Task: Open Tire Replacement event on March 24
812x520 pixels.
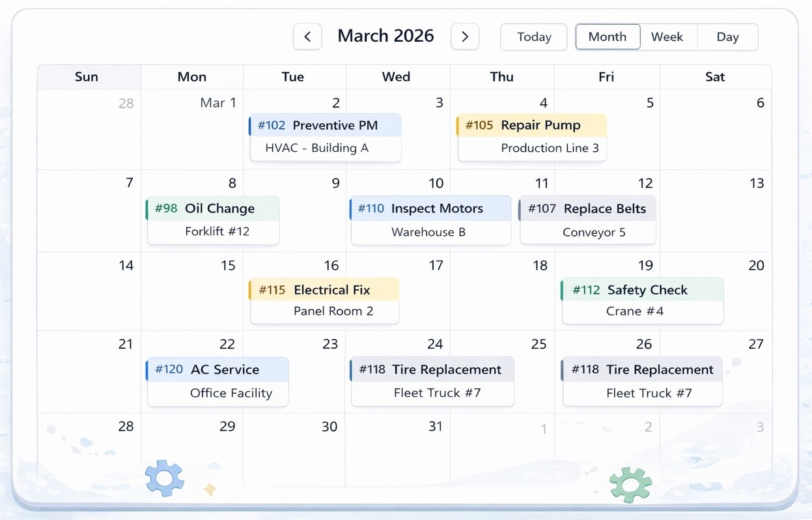Action: (432, 381)
